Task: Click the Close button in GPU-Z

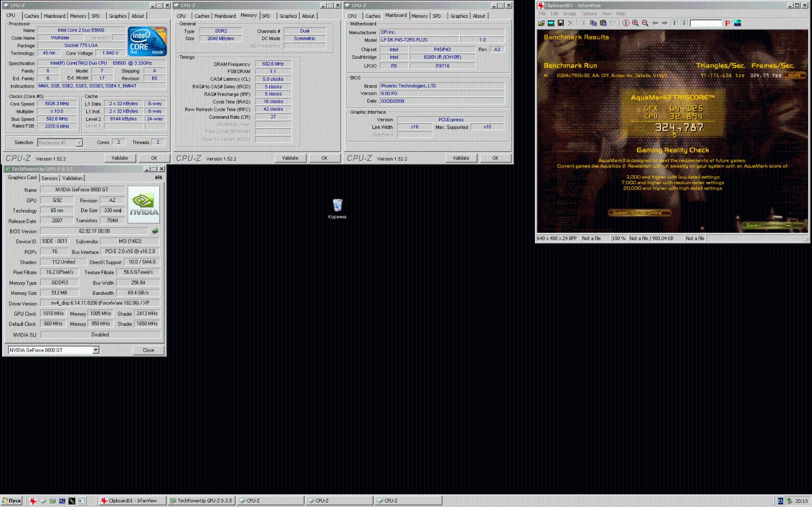Action: (148, 350)
